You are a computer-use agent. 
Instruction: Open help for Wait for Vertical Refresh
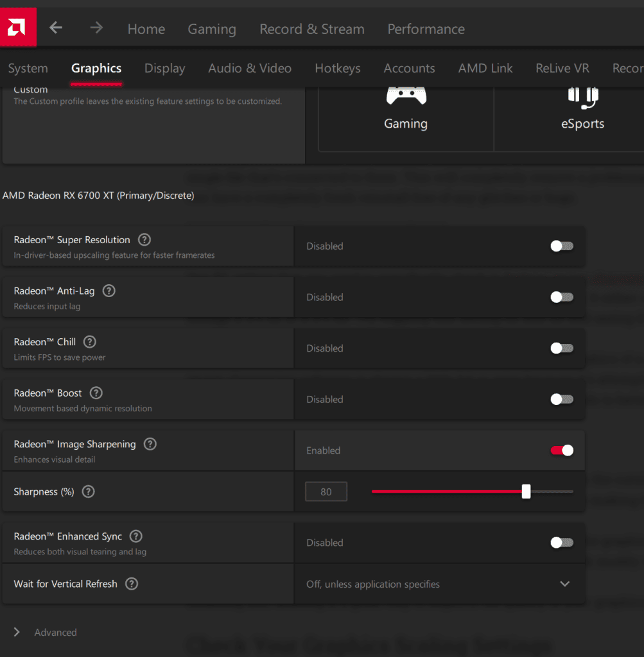click(132, 584)
